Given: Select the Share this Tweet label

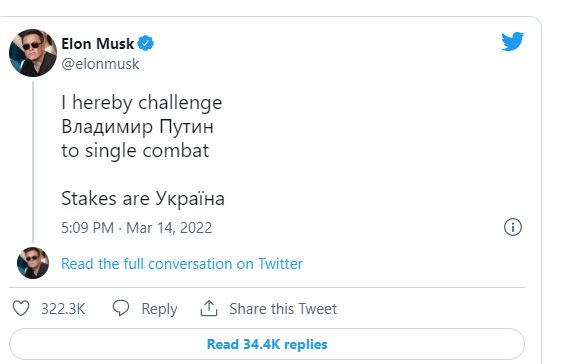Looking at the screenshot, I should pos(283,309).
